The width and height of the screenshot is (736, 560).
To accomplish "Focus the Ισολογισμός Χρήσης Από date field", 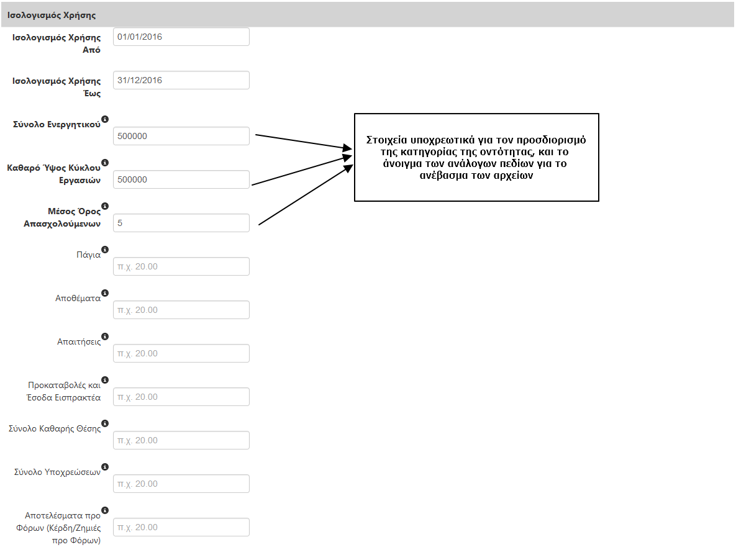I will [181, 37].
